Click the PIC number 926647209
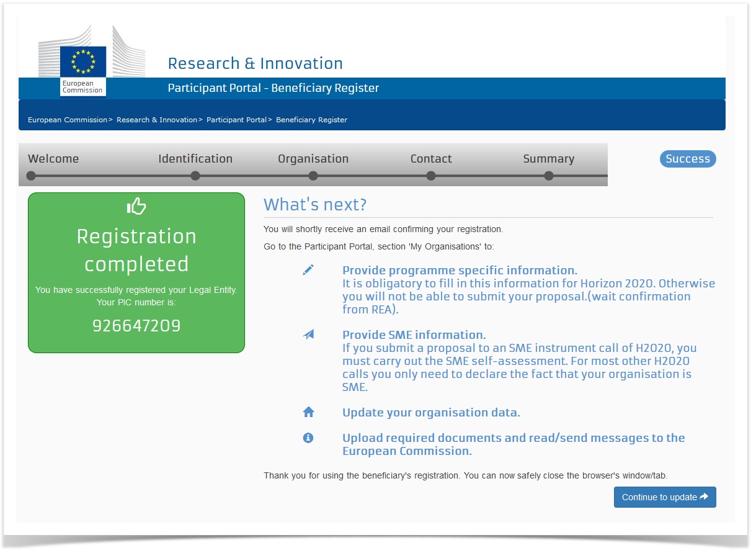Screen dimensions: 756x553 (136, 326)
